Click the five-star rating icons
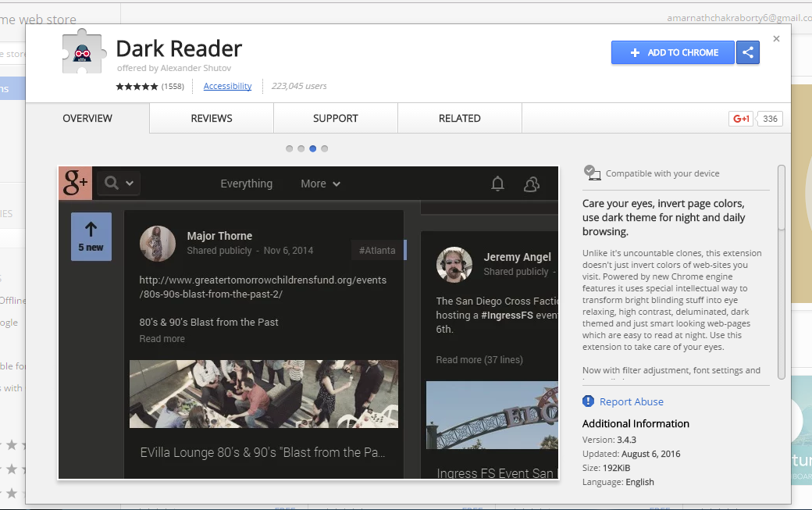 click(137, 87)
